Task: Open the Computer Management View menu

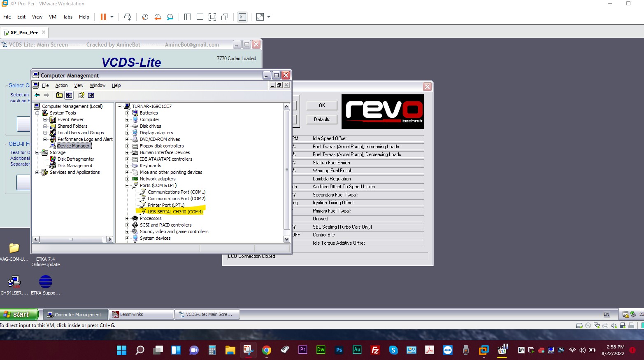Action: 79,85
